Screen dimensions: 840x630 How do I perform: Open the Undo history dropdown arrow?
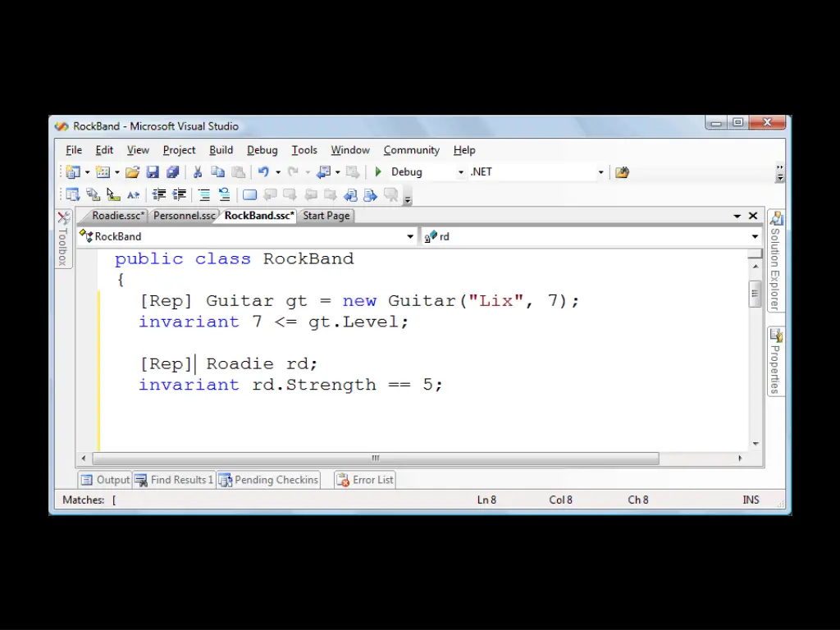pyautogui.click(x=278, y=172)
